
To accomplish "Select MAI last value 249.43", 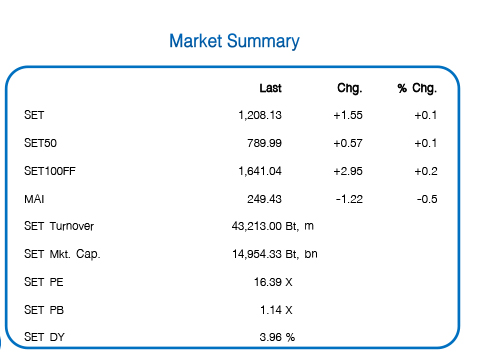I will click(x=264, y=199).
